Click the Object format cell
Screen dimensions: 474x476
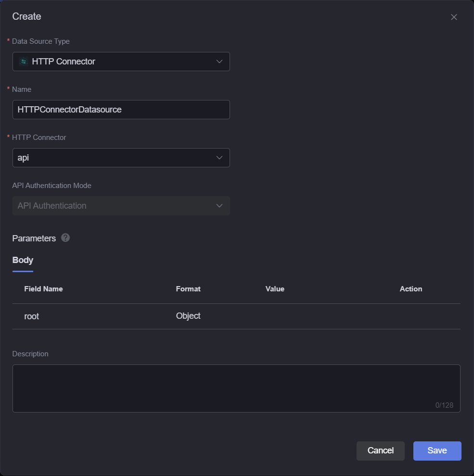coord(188,316)
